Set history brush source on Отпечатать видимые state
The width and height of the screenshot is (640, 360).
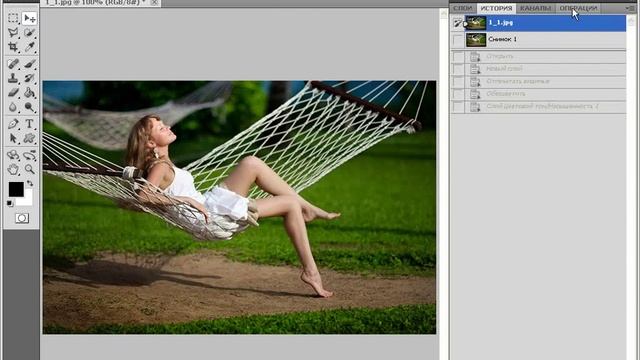click(458, 82)
